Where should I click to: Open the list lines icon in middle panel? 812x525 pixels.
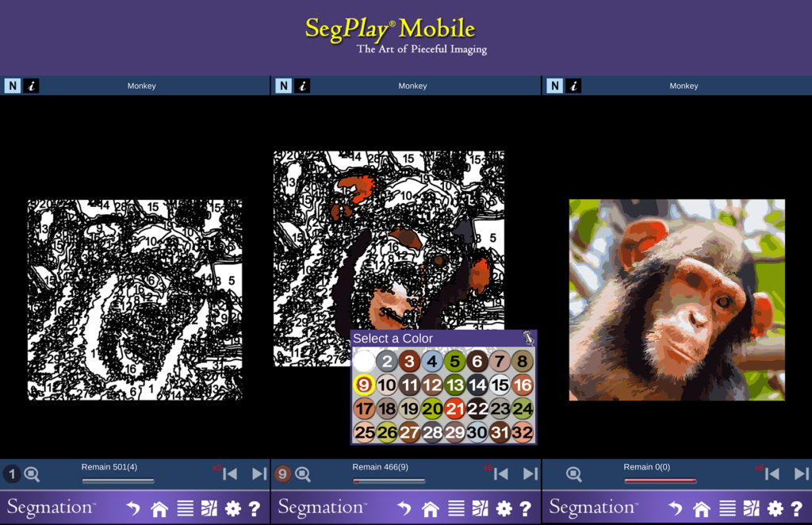[456, 509]
